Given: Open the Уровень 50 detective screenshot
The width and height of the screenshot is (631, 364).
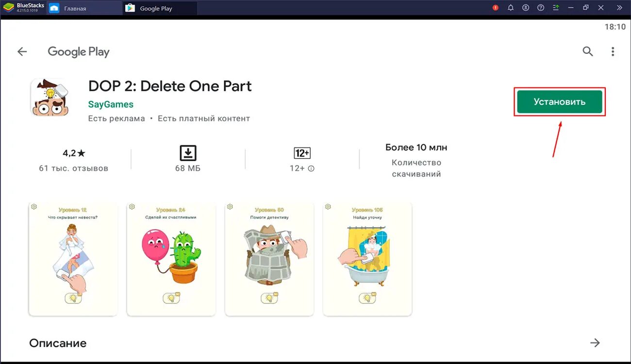Looking at the screenshot, I should [x=269, y=259].
